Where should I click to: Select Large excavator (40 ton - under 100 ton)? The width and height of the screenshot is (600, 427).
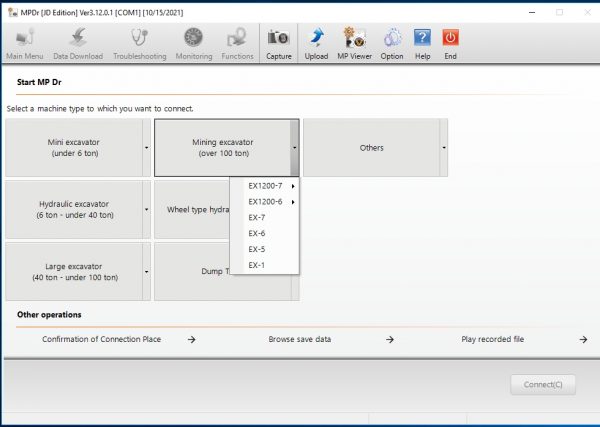coord(74,272)
